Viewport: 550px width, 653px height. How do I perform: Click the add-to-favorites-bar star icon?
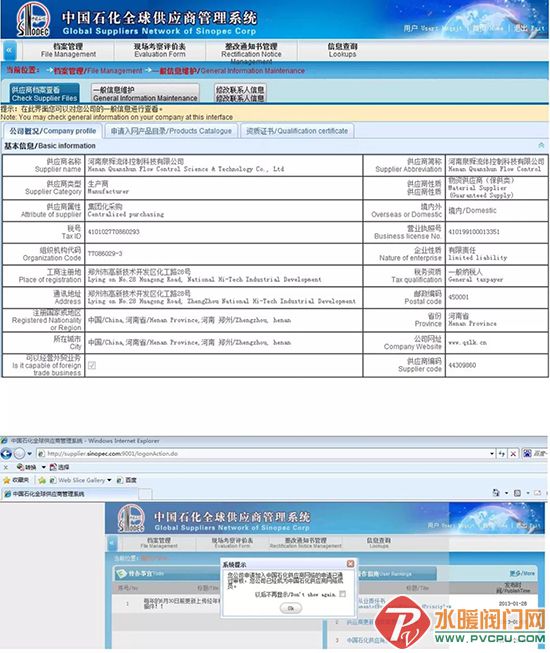[x=42, y=480]
